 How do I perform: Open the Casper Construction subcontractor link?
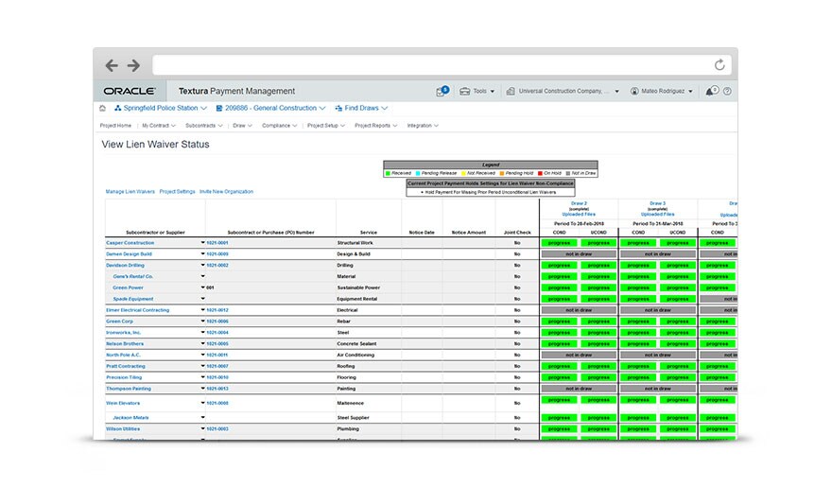130,243
